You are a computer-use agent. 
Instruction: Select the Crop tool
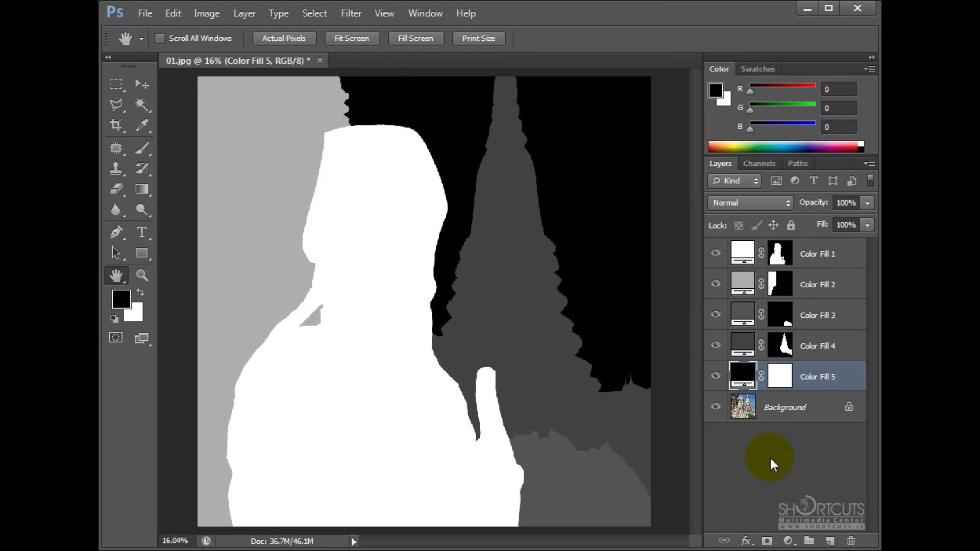click(x=116, y=125)
